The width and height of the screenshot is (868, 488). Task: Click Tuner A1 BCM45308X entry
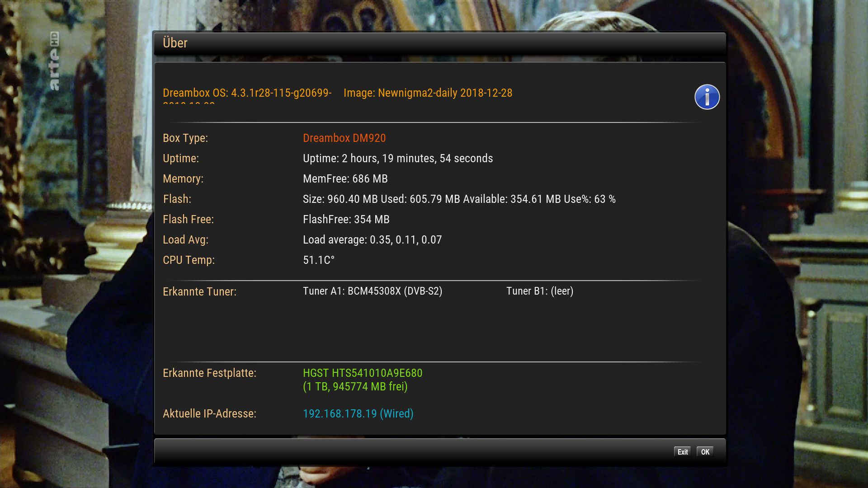373,291
